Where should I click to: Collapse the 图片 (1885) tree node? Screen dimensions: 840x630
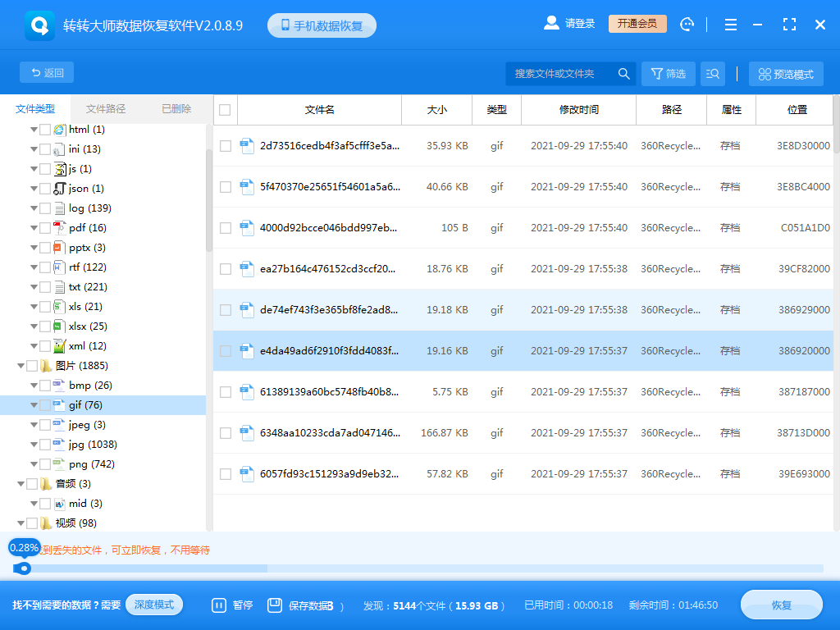[19, 365]
